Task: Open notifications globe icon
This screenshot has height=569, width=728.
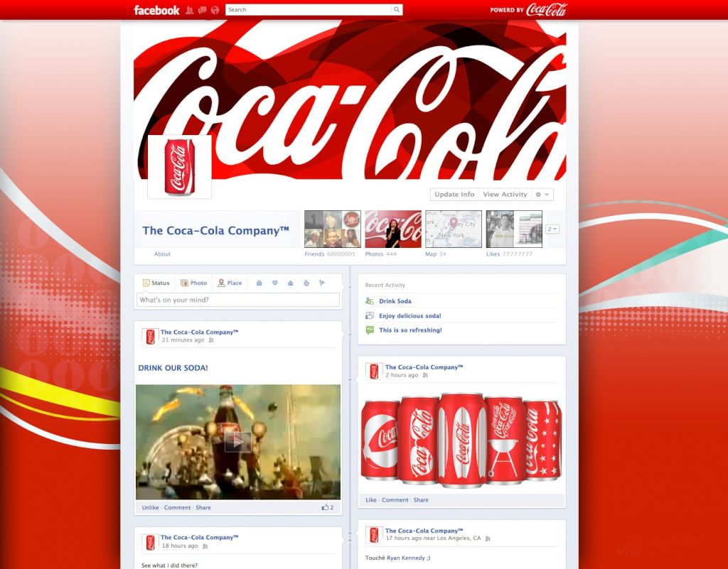Action: [x=215, y=10]
